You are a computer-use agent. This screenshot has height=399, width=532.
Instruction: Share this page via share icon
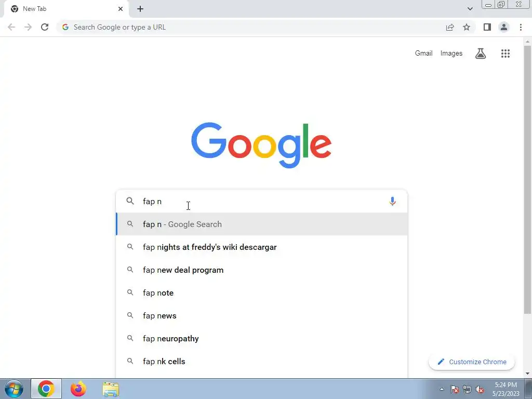point(450,27)
